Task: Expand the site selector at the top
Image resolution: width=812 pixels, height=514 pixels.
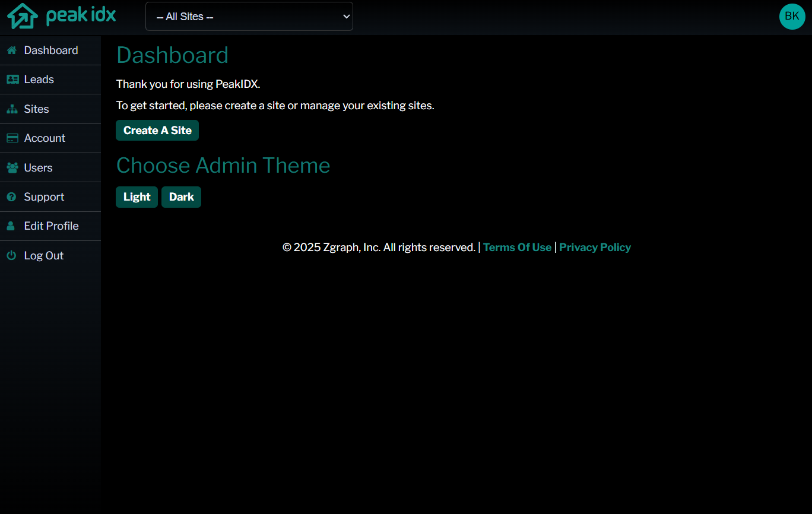Action: [x=249, y=16]
